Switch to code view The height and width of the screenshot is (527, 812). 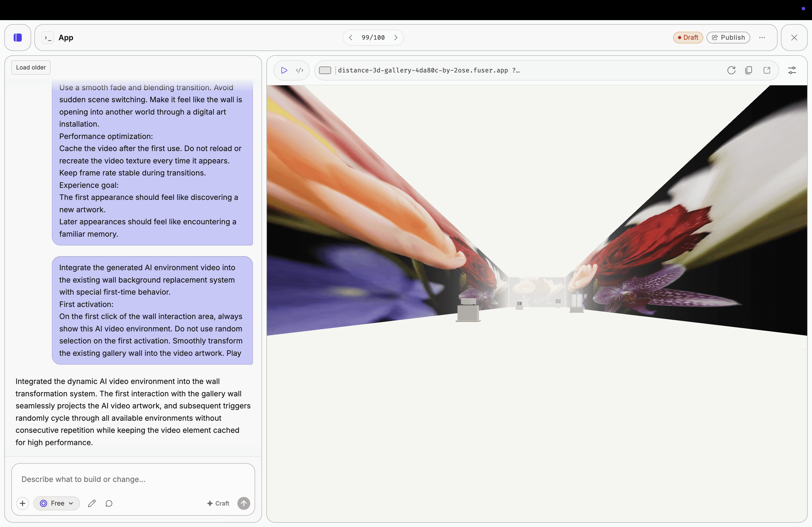tap(300, 70)
